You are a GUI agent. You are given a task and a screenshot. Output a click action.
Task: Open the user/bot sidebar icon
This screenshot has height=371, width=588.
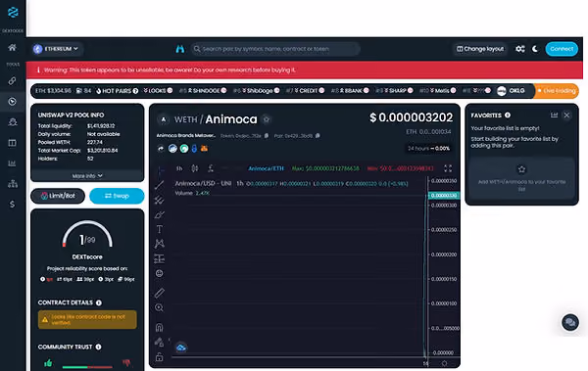(13, 122)
